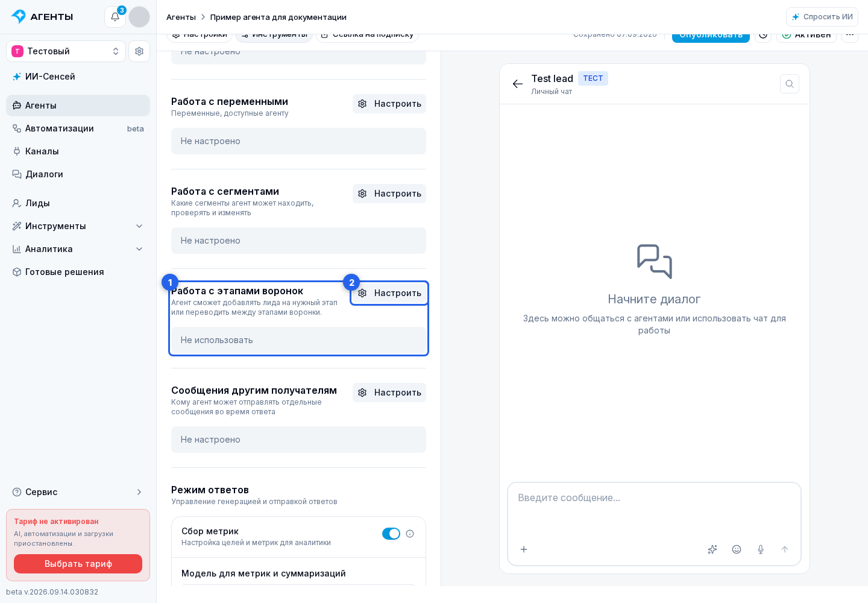The image size is (868, 603).
Task: Open the notifications bell
Action: click(x=115, y=17)
